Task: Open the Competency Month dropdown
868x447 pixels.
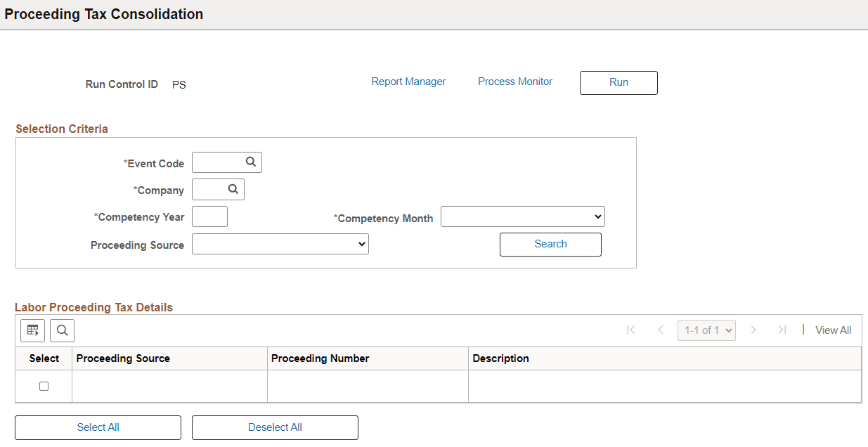Action: [523, 216]
